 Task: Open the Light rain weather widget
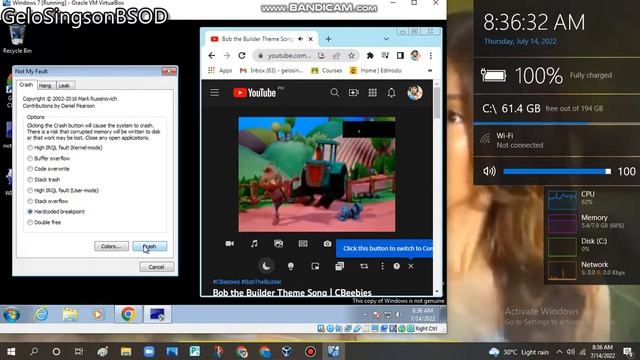point(519,352)
